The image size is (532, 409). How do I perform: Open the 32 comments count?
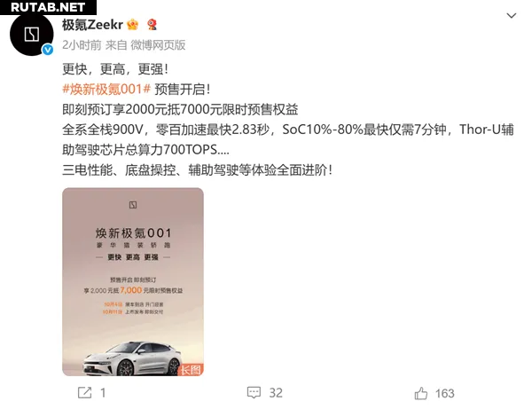276,393
